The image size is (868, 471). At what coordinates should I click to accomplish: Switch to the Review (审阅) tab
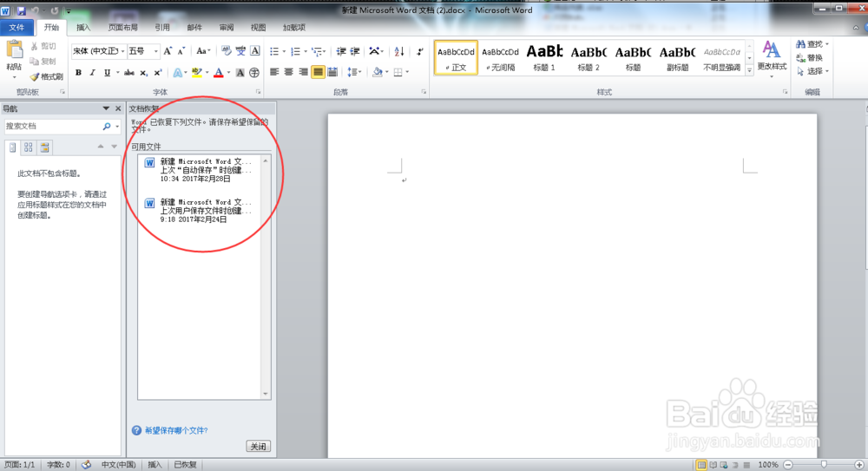pyautogui.click(x=227, y=27)
